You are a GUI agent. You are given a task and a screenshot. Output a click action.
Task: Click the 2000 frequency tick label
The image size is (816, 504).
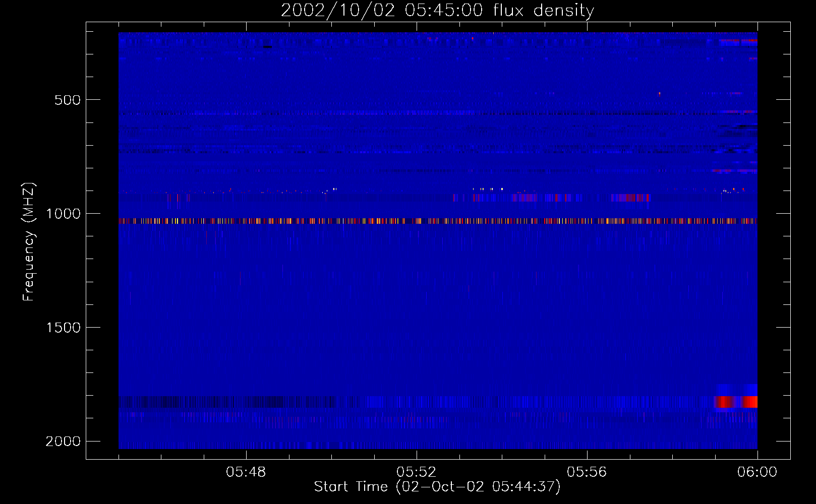63,442
